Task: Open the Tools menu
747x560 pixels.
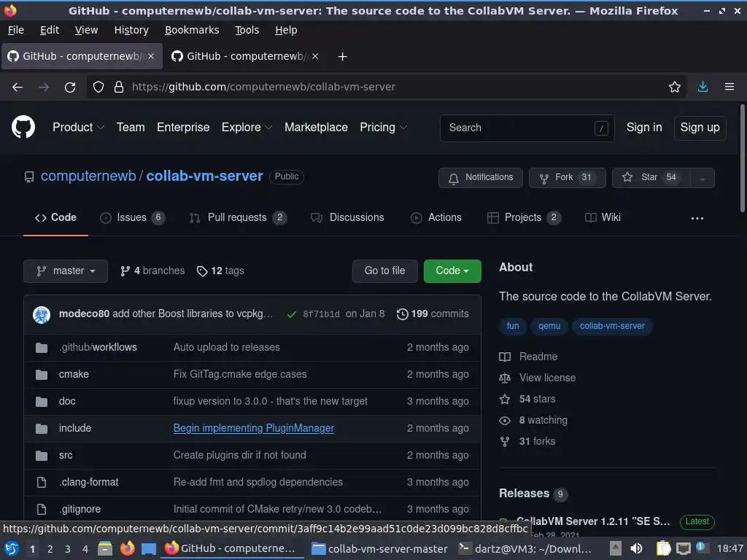Action: tap(247, 30)
